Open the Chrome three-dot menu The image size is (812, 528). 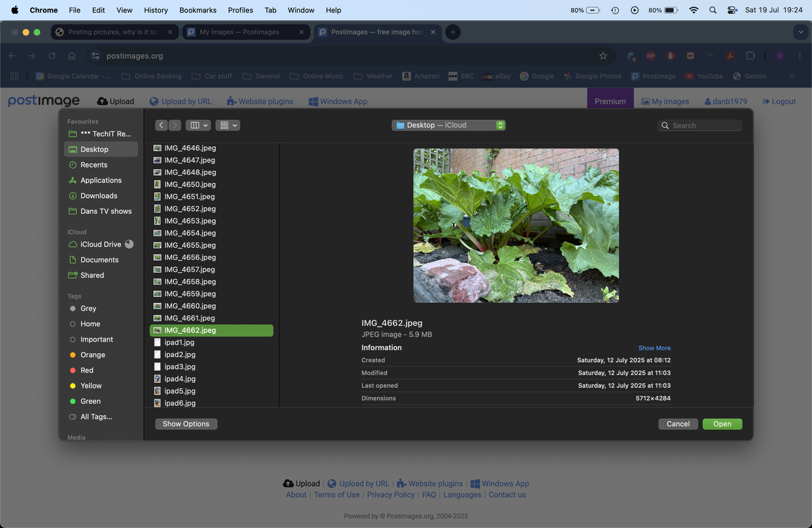799,56
